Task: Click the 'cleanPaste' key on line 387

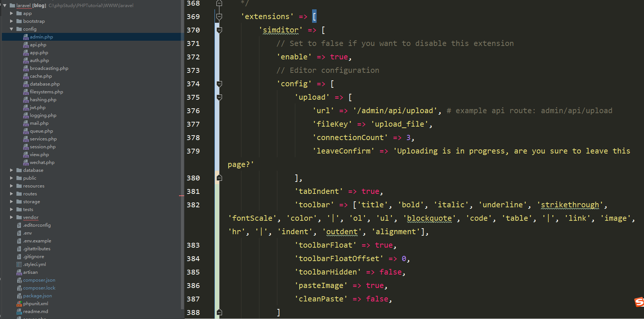Action: coord(321,299)
